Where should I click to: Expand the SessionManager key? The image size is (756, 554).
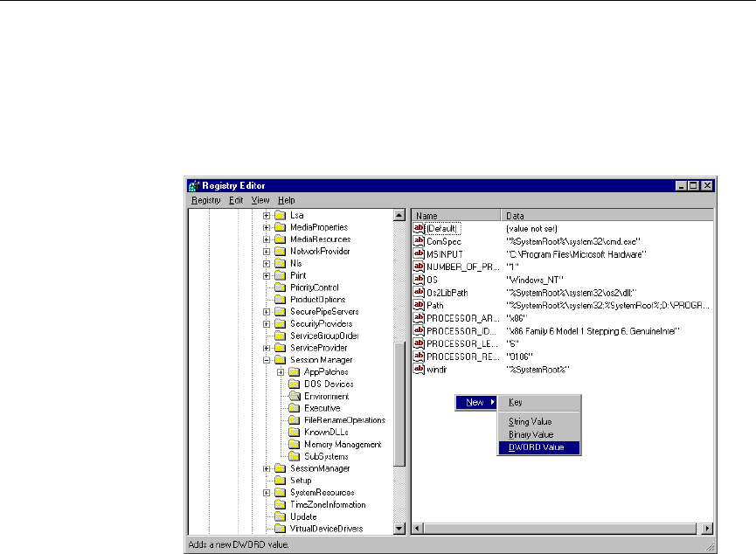(x=267, y=468)
